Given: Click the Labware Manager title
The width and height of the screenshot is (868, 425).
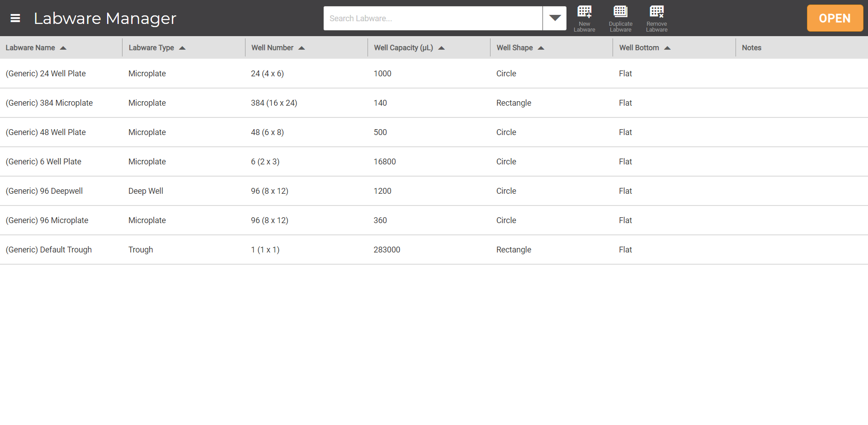Looking at the screenshot, I should pyautogui.click(x=105, y=18).
